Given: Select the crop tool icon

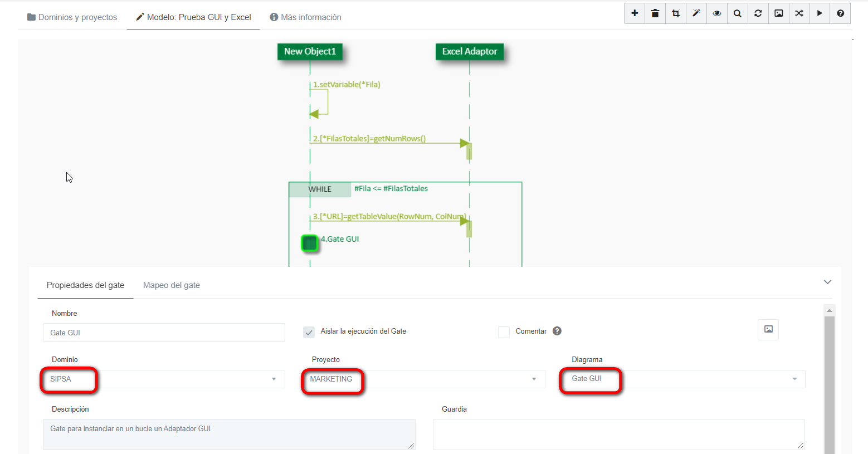Looking at the screenshot, I should click(676, 13).
